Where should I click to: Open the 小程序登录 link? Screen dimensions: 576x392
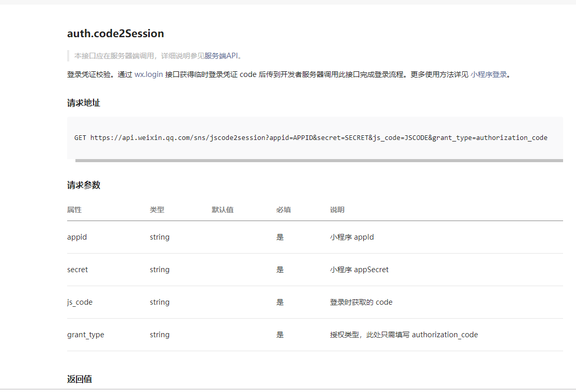[x=489, y=74]
